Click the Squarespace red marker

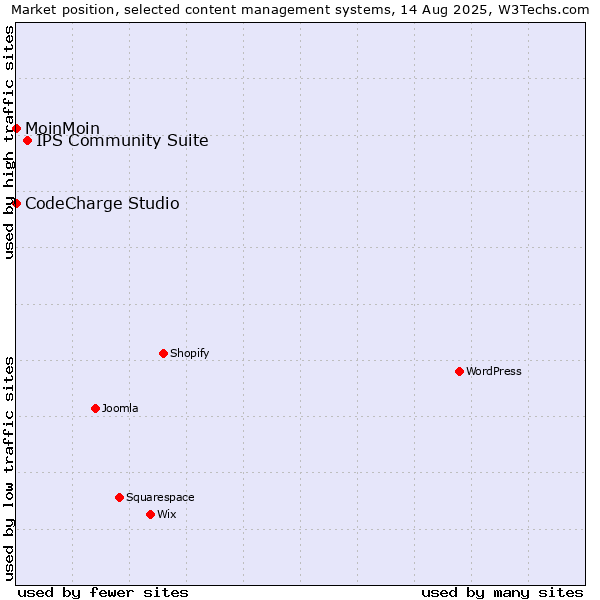pyautogui.click(x=119, y=497)
